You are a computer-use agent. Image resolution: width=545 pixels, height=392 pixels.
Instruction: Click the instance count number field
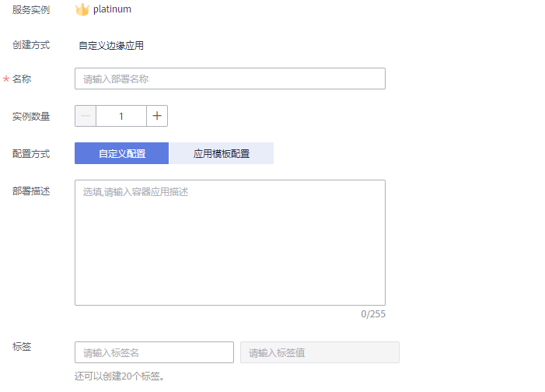tap(121, 116)
